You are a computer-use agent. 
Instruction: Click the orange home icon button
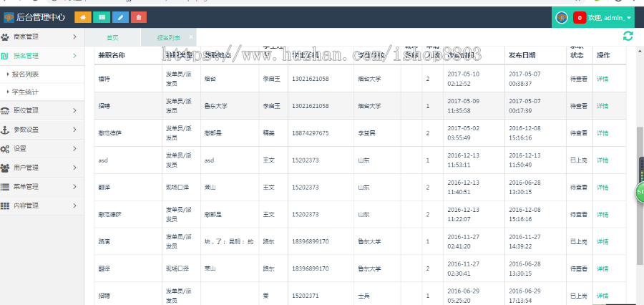click(x=83, y=16)
